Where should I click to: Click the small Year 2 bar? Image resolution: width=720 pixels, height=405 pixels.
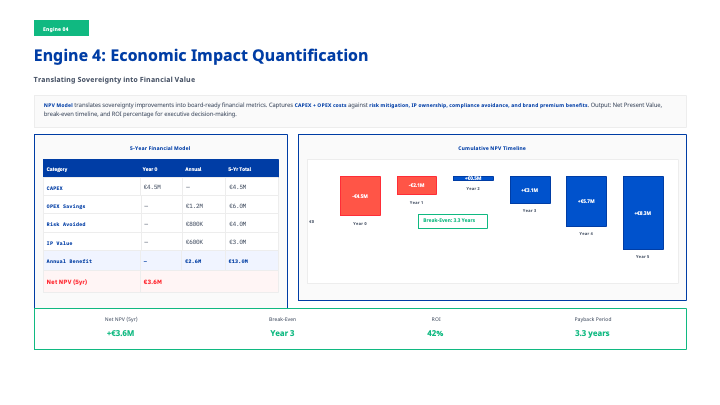[473, 178]
